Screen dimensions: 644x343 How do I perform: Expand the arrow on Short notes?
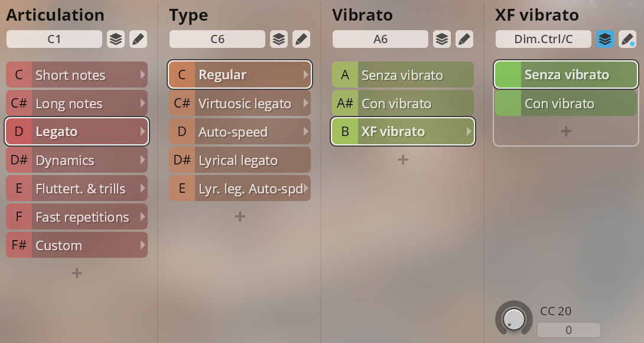[142, 75]
